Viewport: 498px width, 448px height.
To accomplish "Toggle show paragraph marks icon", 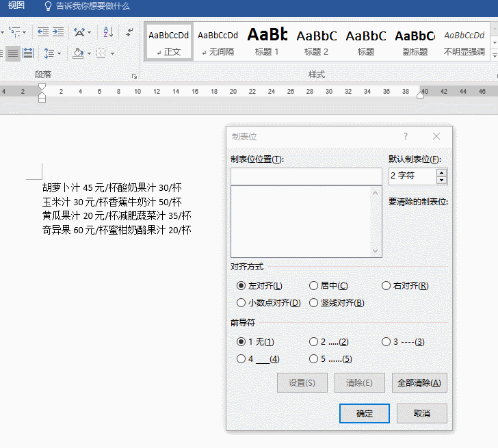I will 129,32.
